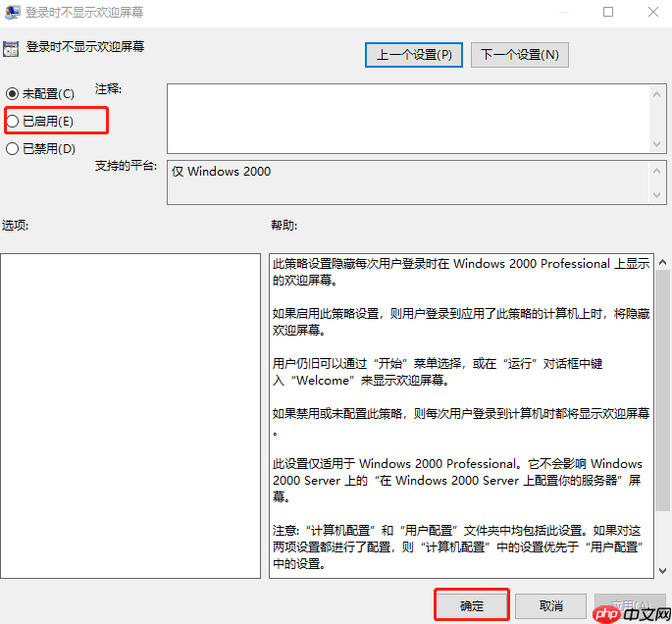Click the help paragraph mentioning "Welcome"
Screen dimensions: 672x624
point(438,372)
